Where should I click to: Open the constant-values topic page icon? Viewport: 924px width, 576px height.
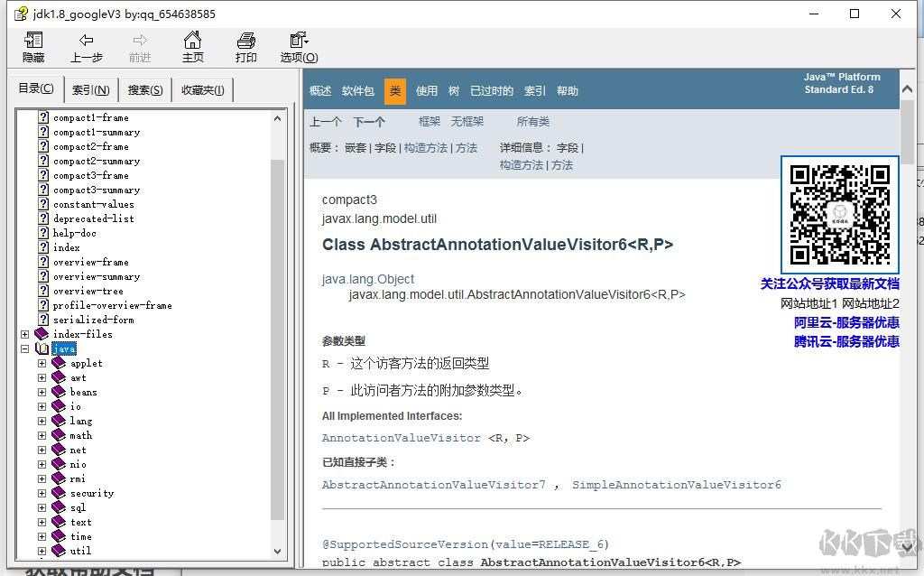click(x=43, y=204)
